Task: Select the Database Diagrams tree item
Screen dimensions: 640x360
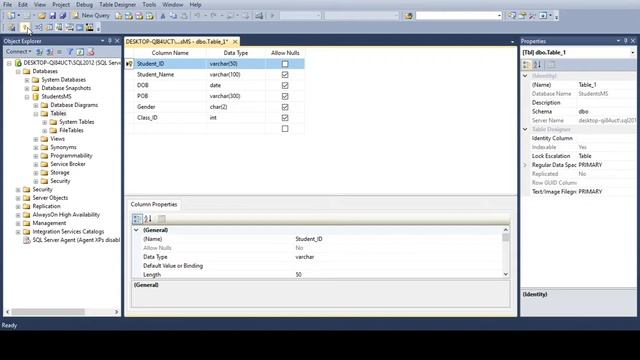Action: [x=74, y=105]
